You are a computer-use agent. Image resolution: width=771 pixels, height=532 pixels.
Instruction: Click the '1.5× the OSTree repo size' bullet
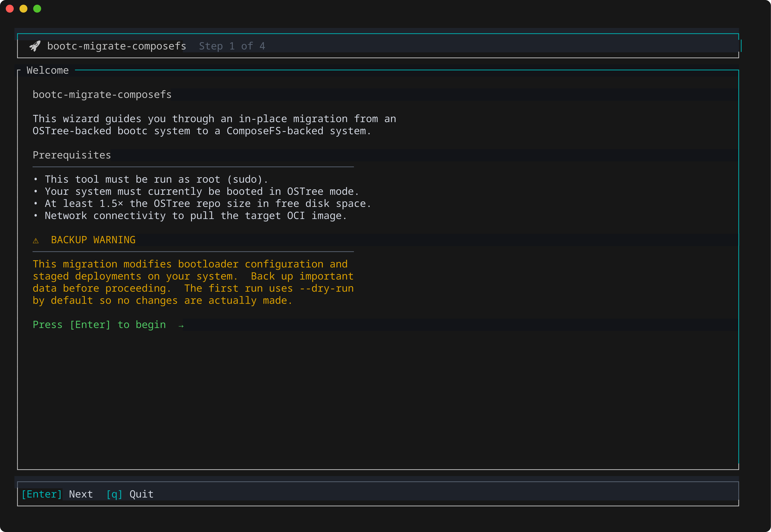point(202,203)
